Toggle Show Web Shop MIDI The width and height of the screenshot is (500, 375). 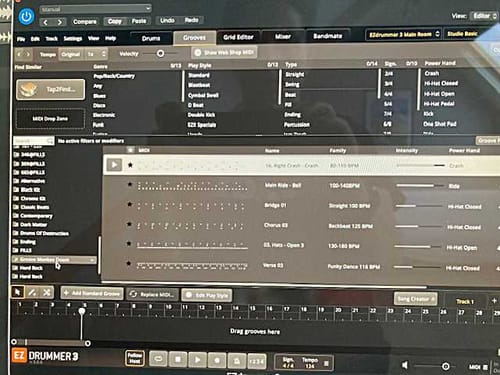point(224,52)
